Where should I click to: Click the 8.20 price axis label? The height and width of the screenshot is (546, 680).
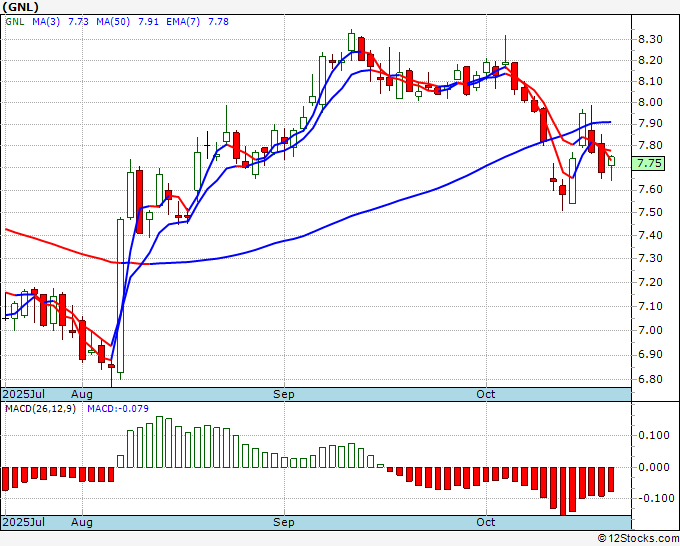[651, 60]
